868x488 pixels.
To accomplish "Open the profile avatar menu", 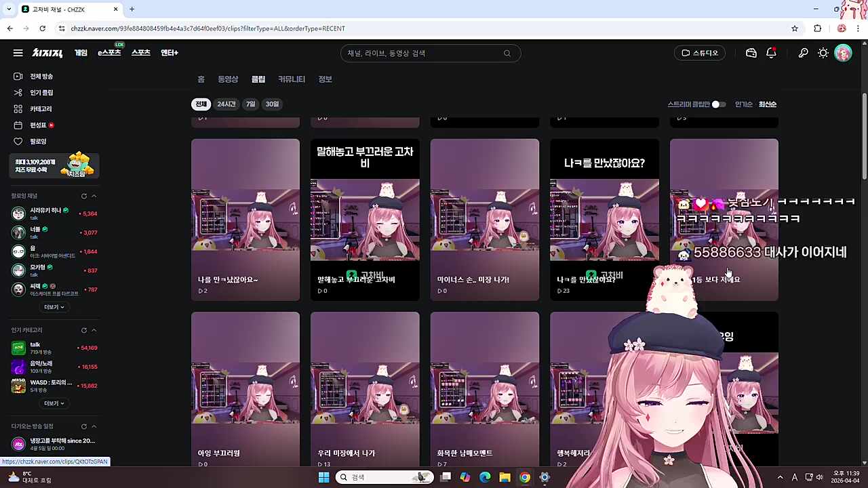I will (x=843, y=53).
